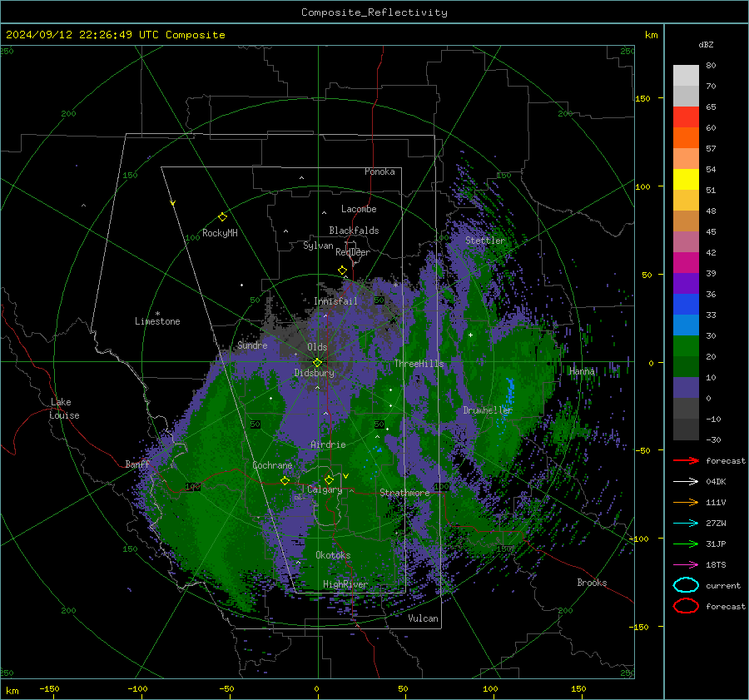Click the Didsbury town label
This screenshot has height=700, width=749.
(x=315, y=373)
